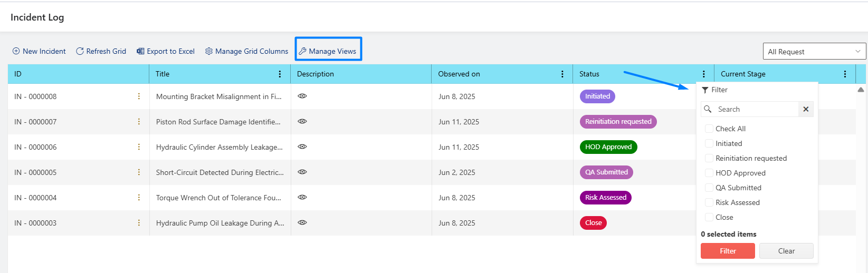Screen dimensions: 868x273
Task: Open Observed on column options menu
Action: coord(562,74)
